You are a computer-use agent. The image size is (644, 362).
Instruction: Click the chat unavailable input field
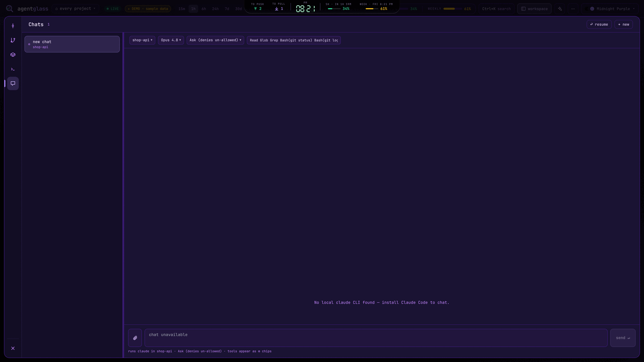click(376, 338)
